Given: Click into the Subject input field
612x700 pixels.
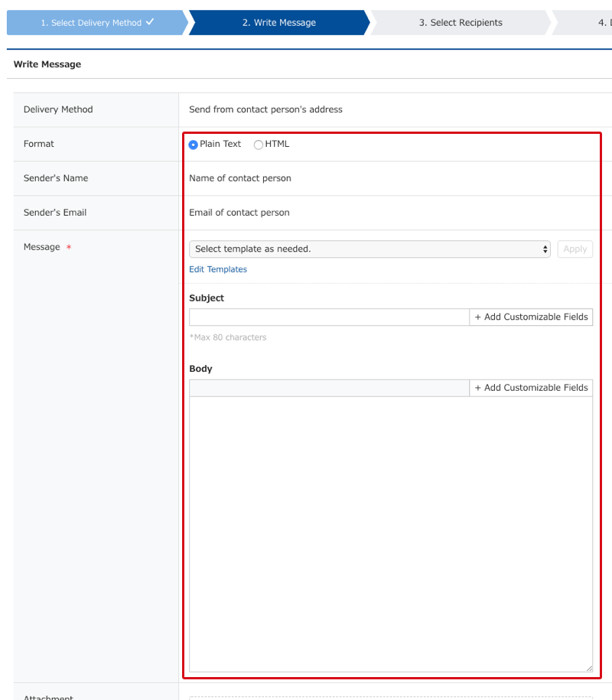Looking at the screenshot, I should [x=329, y=317].
